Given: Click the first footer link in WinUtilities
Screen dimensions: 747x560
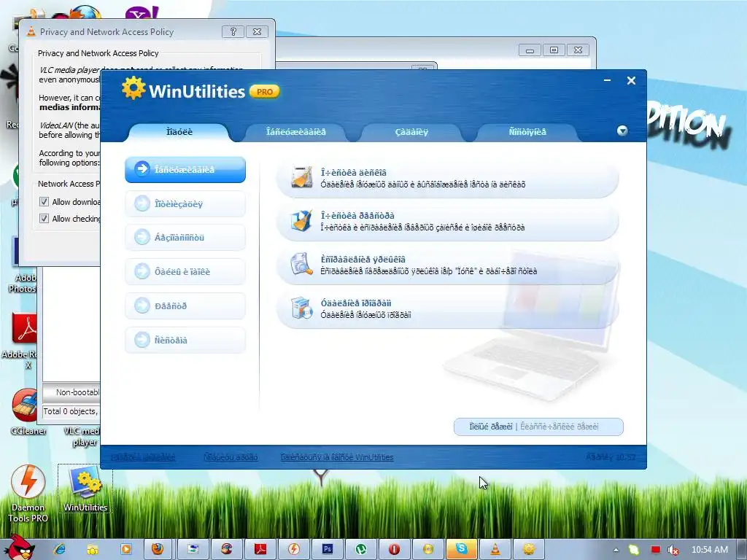Looking at the screenshot, I should pos(143,457).
